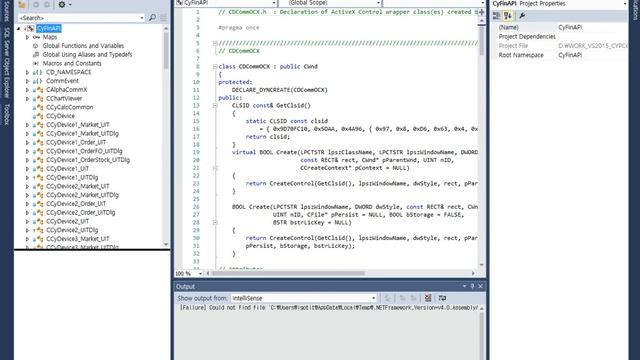The height and width of the screenshot is (360, 640).
Task: Go to next message in Output
Action: 413,298
